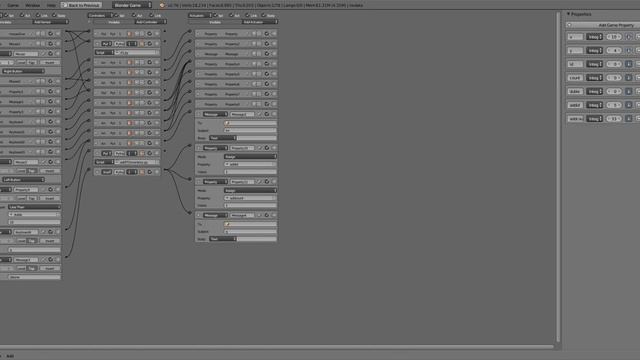This screenshot has height=360, width=640.
Task: Toggle active icon on bottom Expression controller
Action: coord(149,172)
